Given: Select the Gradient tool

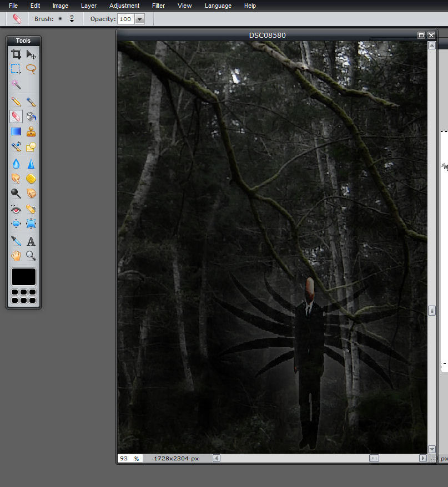Looking at the screenshot, I should coord(16,131).
